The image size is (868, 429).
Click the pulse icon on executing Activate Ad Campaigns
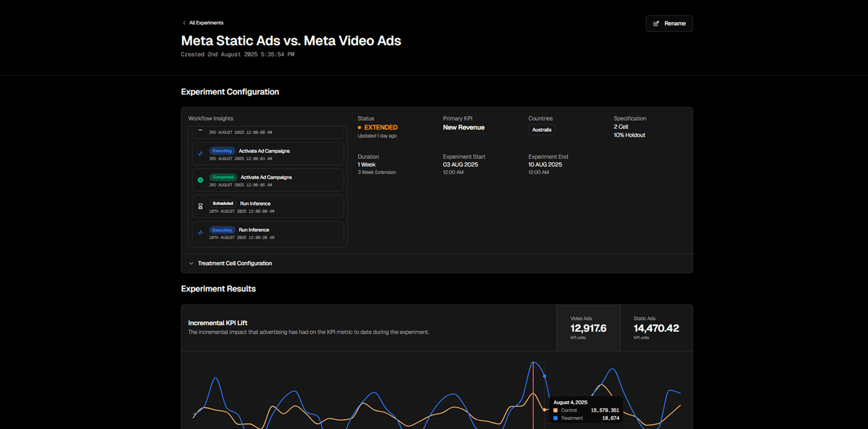(x=200, y=154)
